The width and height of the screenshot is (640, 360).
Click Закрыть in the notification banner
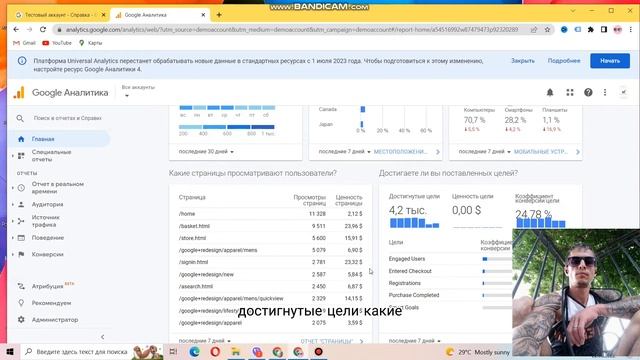[523, 61]
